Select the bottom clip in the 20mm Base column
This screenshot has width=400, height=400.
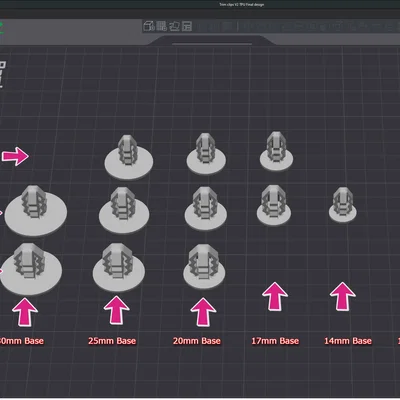(x=204, y=267)
